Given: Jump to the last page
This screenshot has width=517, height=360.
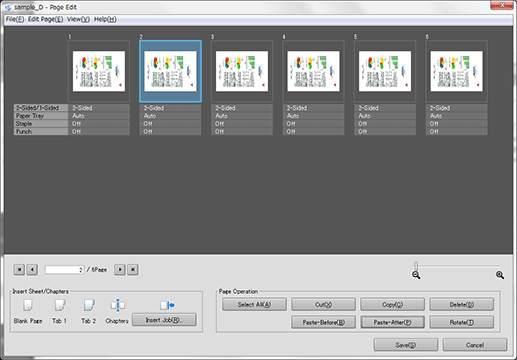Looking at the screenshot, I should tap(133, 270).
